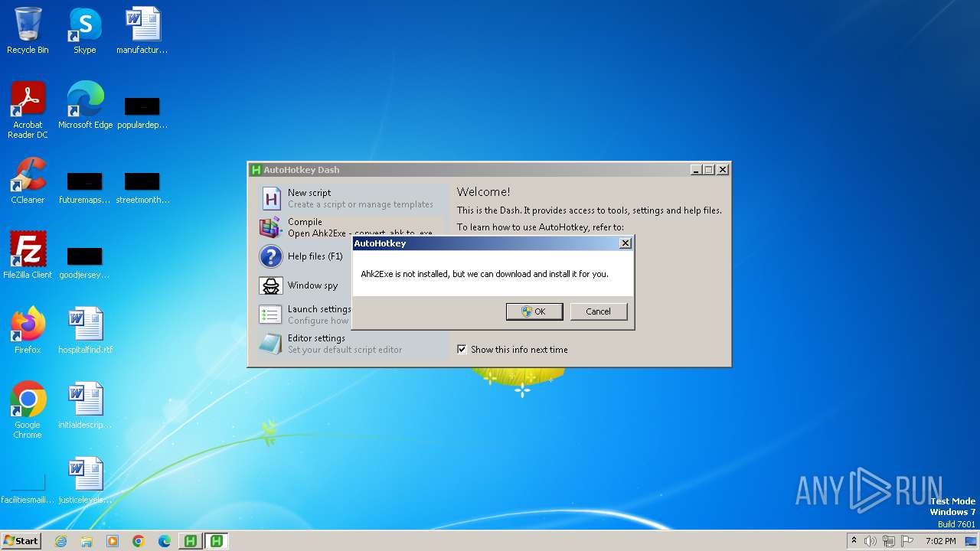Image resolution: width=980 pixels, height=551 pixels.
Task: Select the 'Help files (F1)' label
Action: pyautogui.click(x=315, y=256)
